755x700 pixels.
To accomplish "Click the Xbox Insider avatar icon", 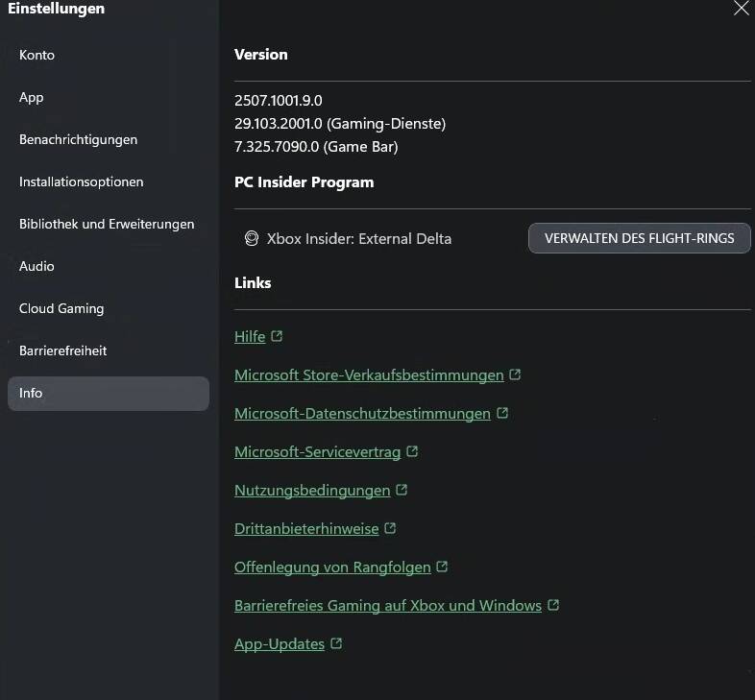I will tap(252, 238).
